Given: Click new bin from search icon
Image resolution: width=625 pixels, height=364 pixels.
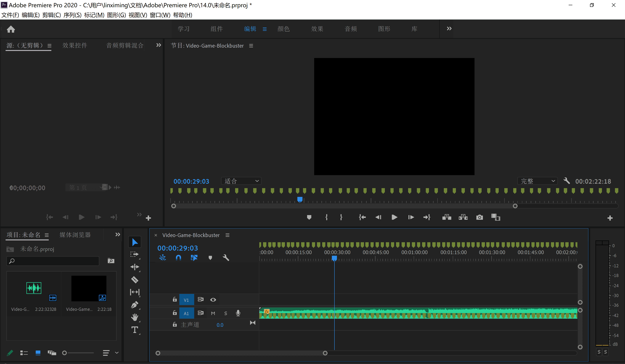Looking at the screenshot, I should (111, 261).
